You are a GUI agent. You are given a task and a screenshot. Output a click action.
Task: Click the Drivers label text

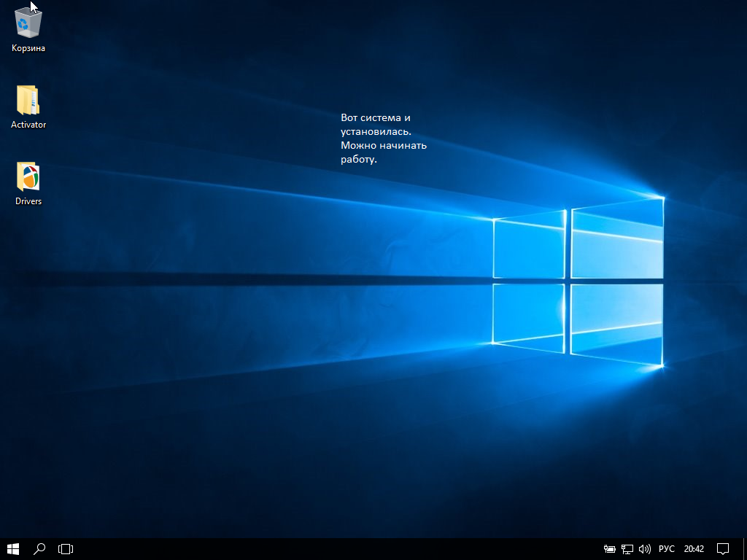point(28,201)
